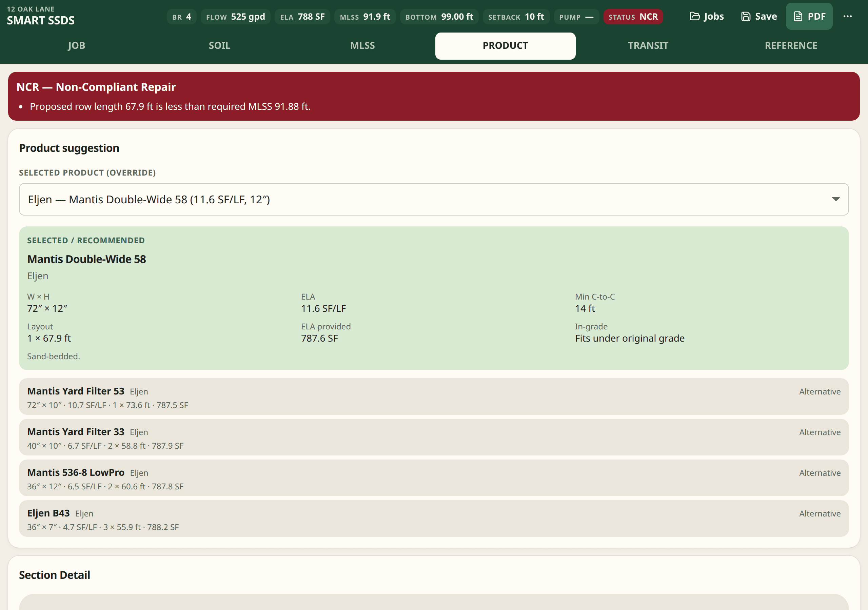868x610 pixels.
Task: Click the Save button label
Action: tap(766, 16)
